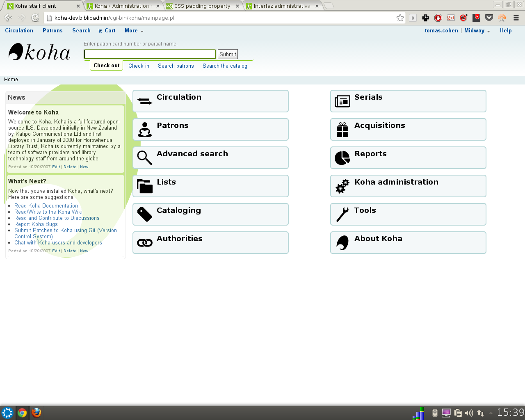Focus the patron card number field

coord(150,54)
